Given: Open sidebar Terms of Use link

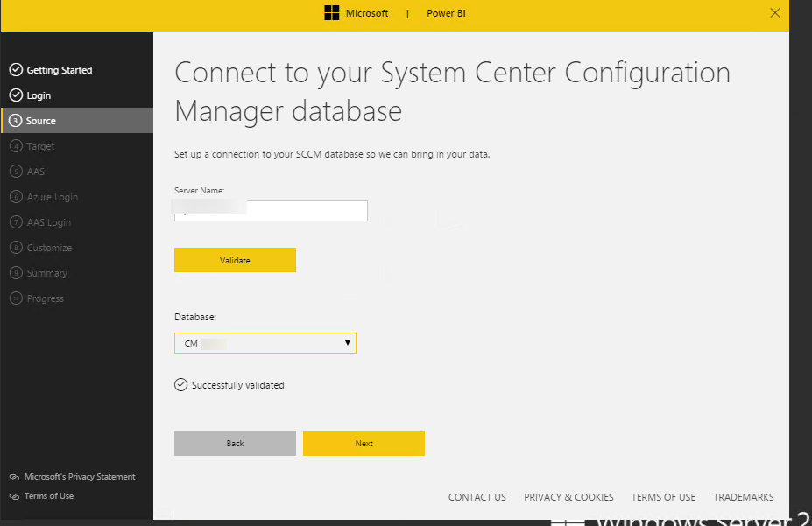Looking at the screenshot, I should pyautogui.click(x=49, y=496).
